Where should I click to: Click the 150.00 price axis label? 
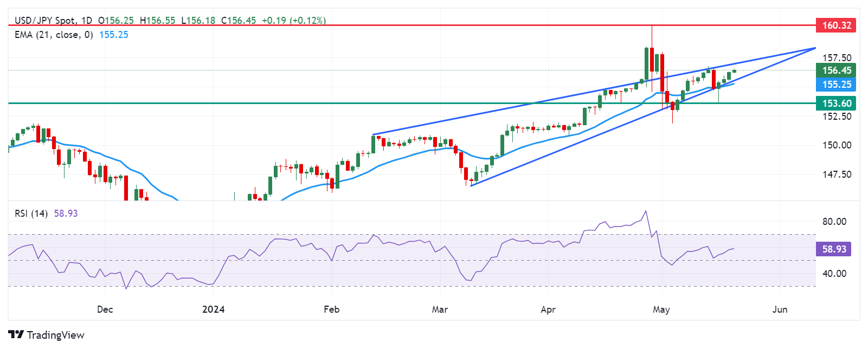(x=837, y=145)
